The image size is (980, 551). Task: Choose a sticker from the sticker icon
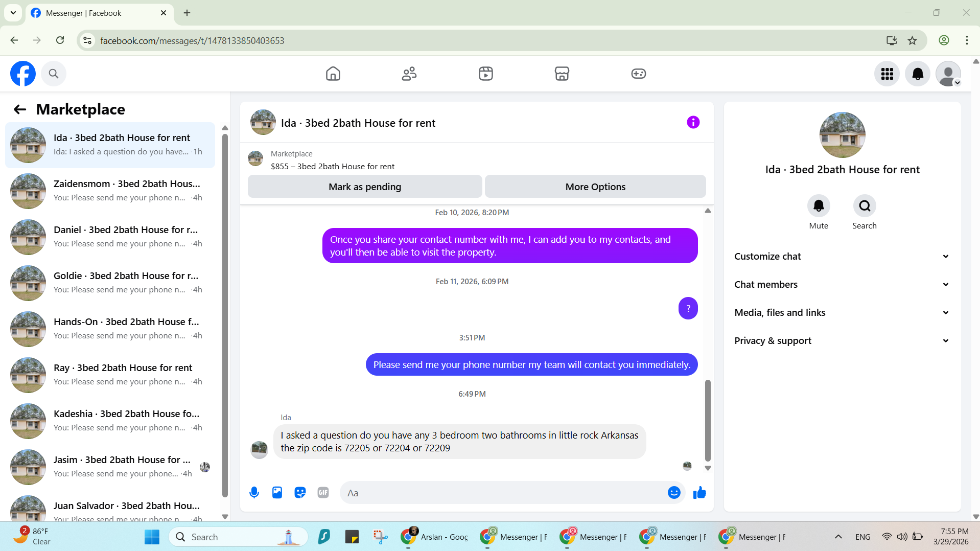pyautogui.click(x=300, y=493)
